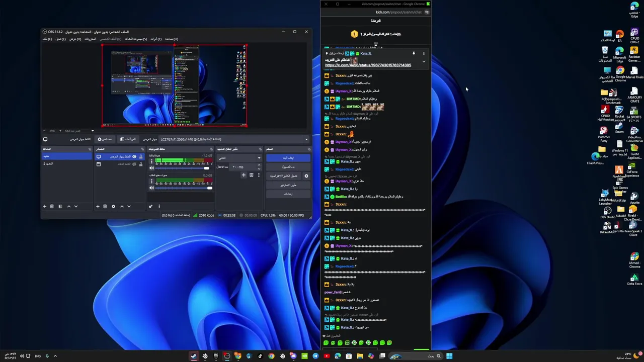Move selected source up

(122, 206)
